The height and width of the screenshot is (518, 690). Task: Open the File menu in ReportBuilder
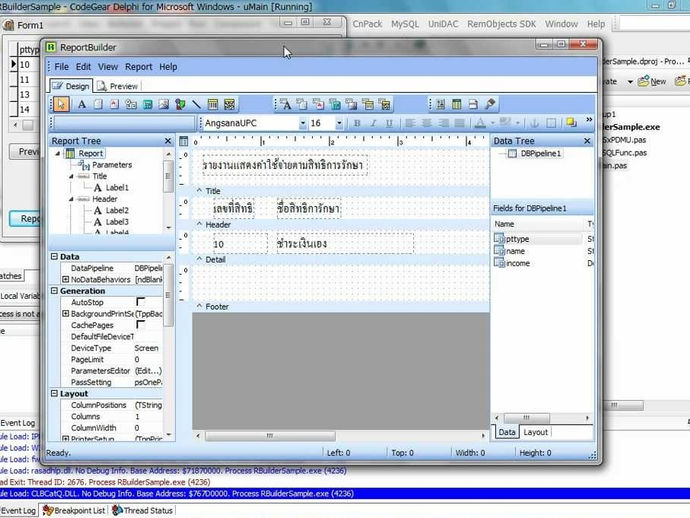61,67
